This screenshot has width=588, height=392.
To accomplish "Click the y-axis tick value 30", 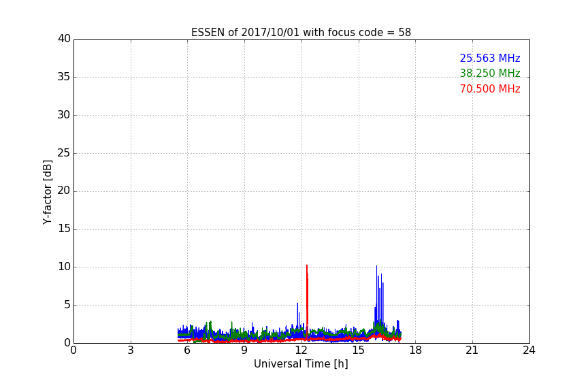I will (x=64, y=115).
